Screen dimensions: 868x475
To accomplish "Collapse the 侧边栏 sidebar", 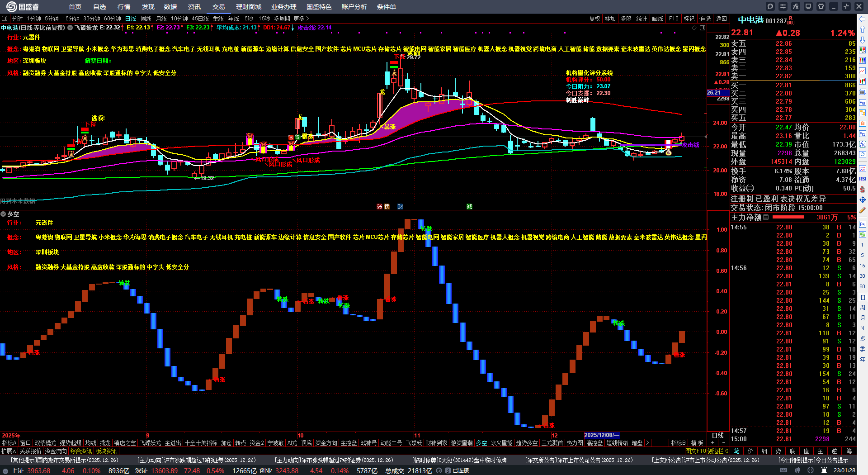I will 718,451.
